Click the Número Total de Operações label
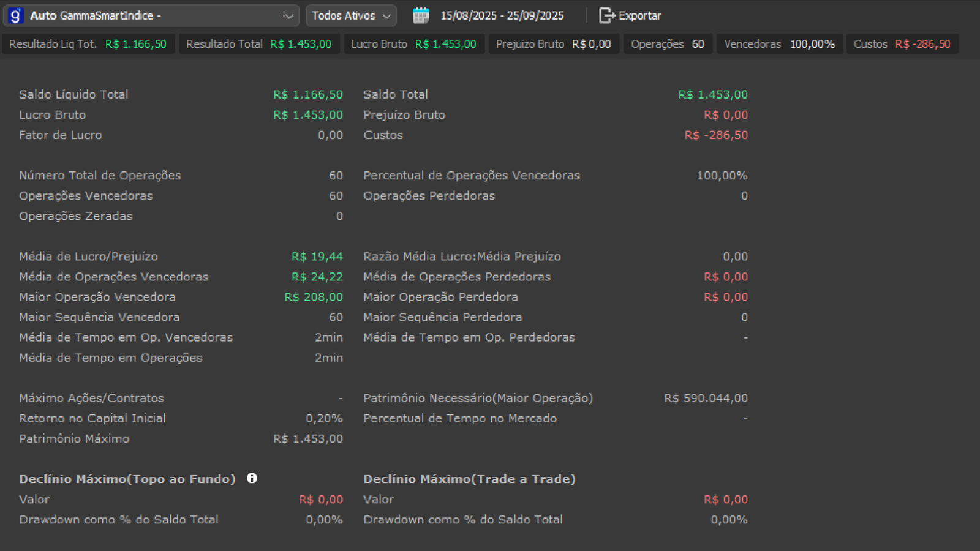980x551 pixels. (100, 175)
